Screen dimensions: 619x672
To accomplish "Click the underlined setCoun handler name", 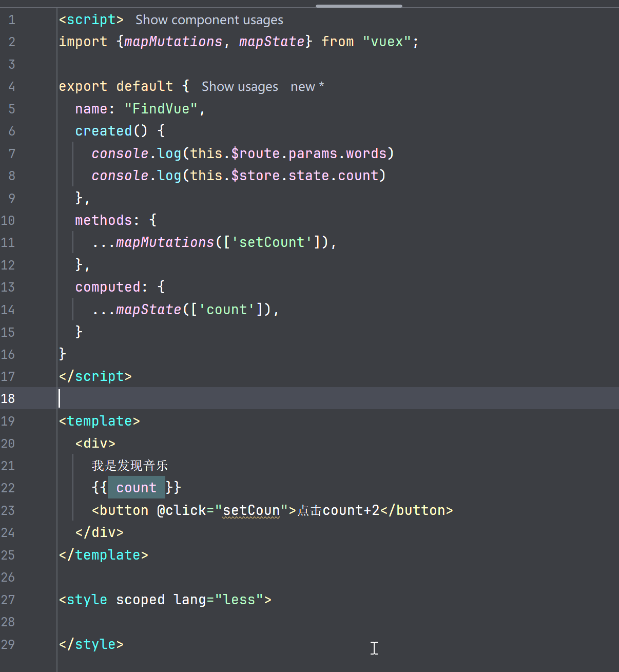I will coord(252,510).
